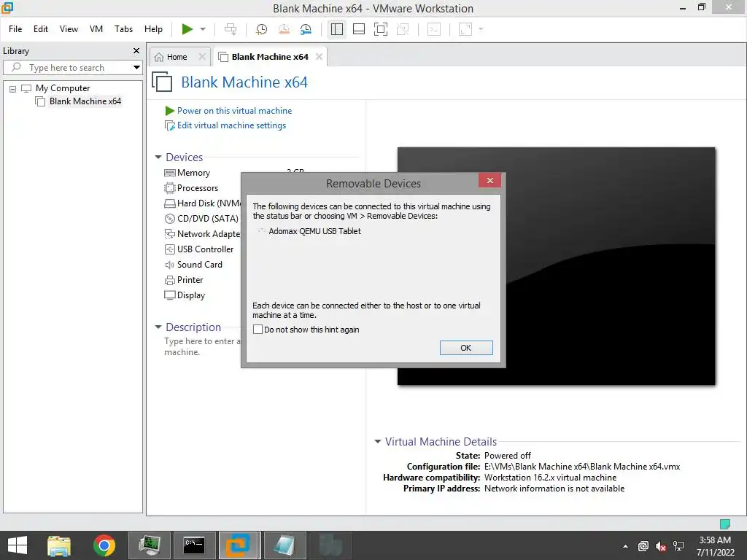The height and width of the screenshot is (560, 747).
Task: Click the USB Controller device icon
Action: pos(169,249)
